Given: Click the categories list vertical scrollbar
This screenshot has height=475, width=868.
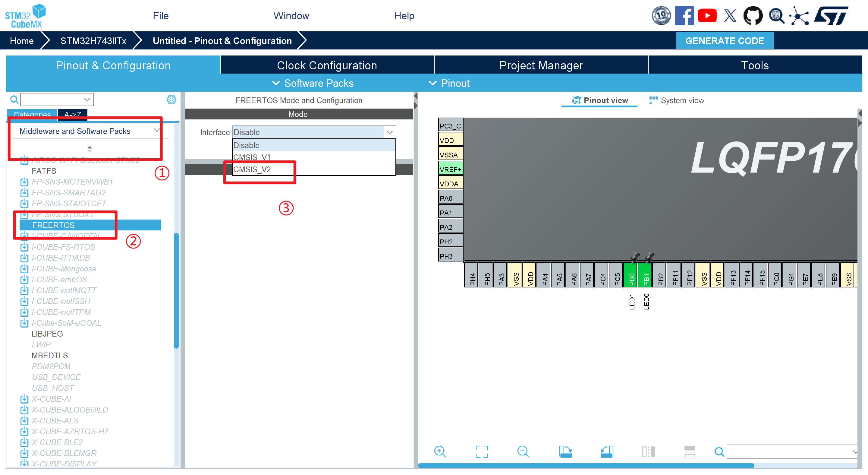Looking at the screenshot, I should [176, 290].
